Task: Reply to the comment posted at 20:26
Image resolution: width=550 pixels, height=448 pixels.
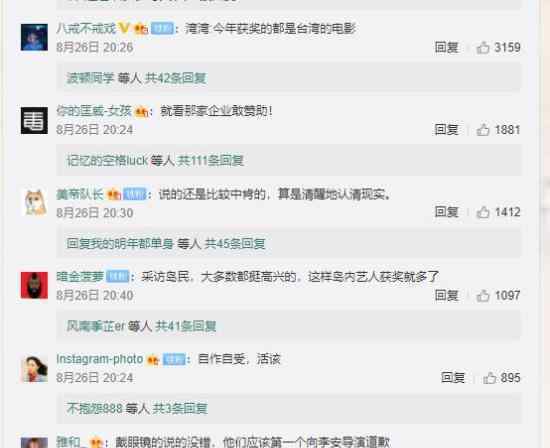Action: 446,47
